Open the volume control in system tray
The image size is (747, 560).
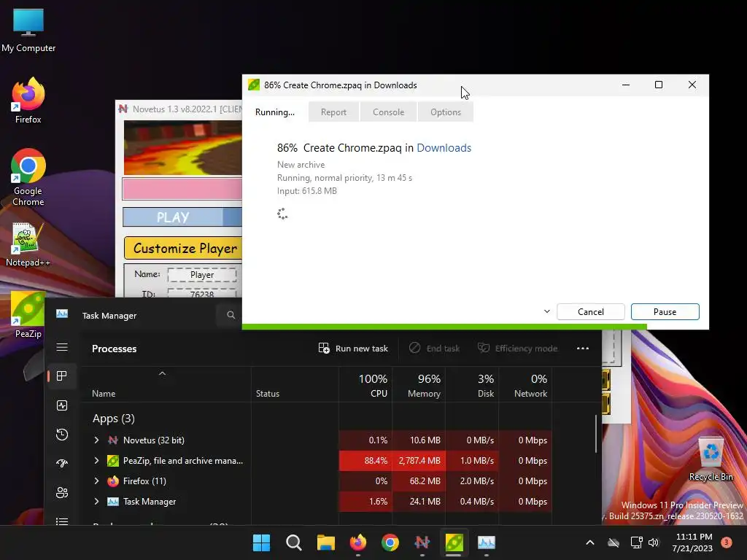pos(654,542)
